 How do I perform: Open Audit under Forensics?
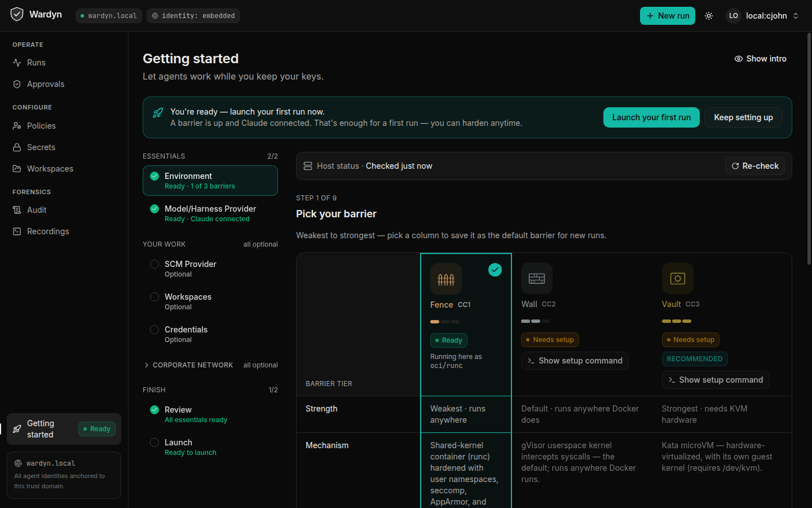pyautogui.click(x=64, y=210)
